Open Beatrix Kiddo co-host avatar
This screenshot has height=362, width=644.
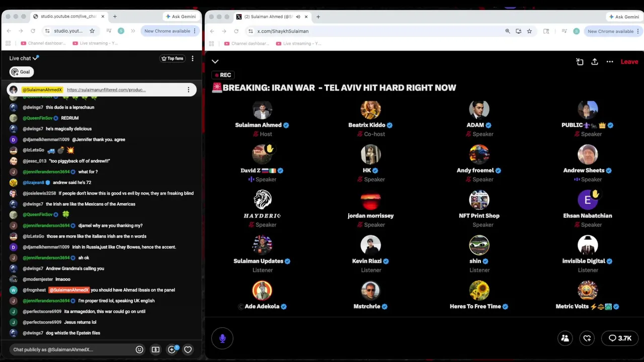[x=371, y=109]
